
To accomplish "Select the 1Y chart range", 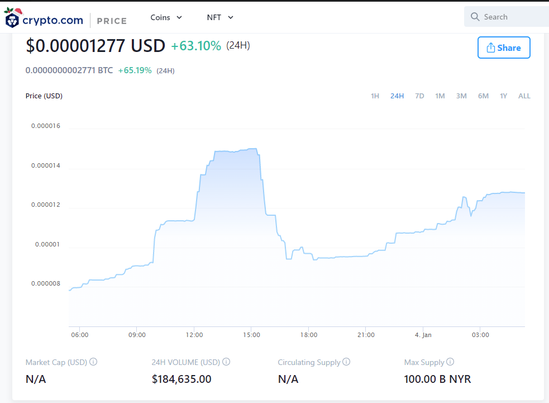I will tap(503, 96).
